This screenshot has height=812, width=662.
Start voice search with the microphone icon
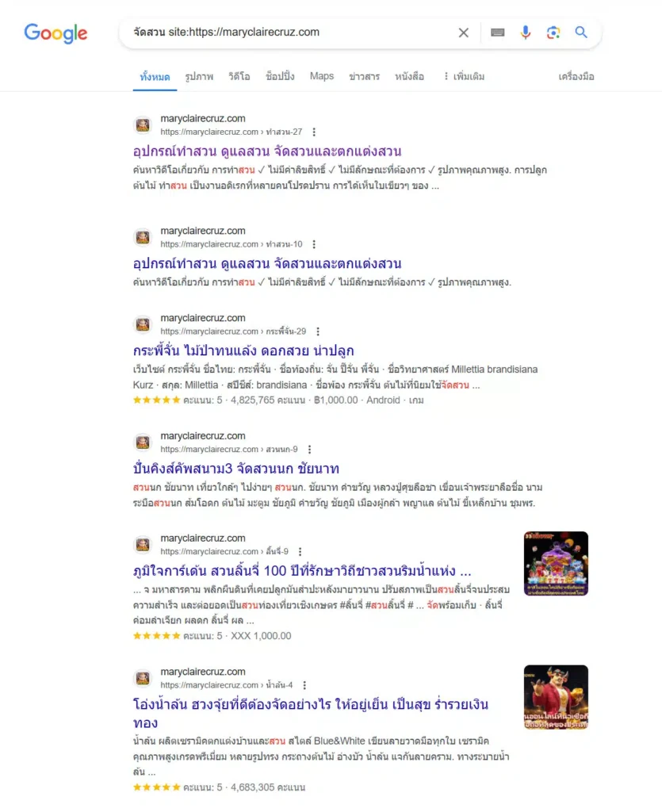[526, 33]
